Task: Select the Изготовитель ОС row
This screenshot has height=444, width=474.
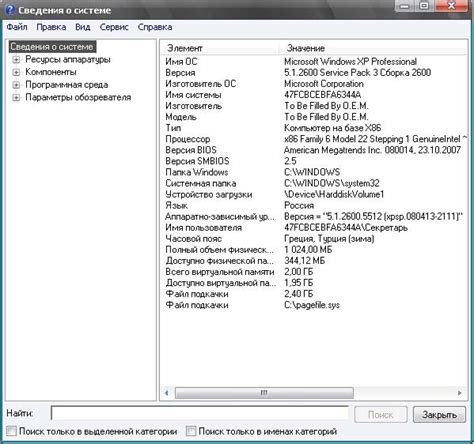Action: coord(314,84)
